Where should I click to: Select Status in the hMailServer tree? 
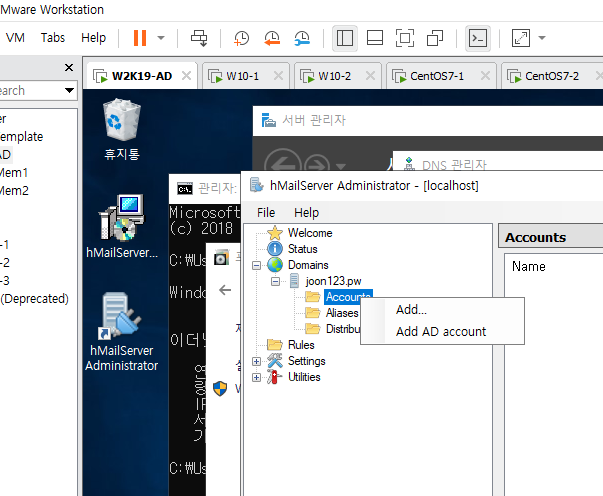click(x=303, y=249)
